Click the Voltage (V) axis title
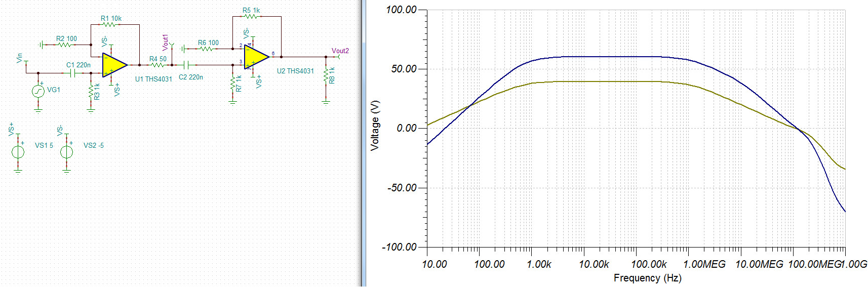Image resolution: width=868 pixels, height=287 pixels. pos(375,126)
